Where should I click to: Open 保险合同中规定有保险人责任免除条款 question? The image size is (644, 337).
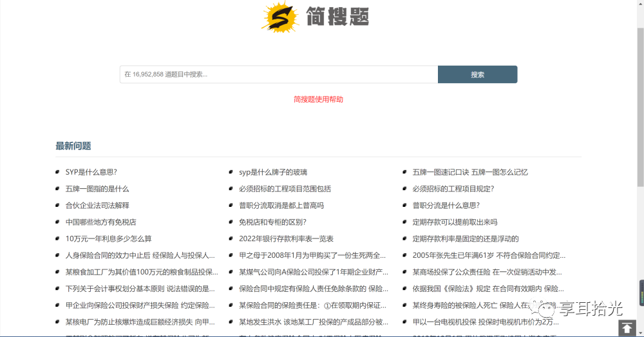(x=314, y=289)
